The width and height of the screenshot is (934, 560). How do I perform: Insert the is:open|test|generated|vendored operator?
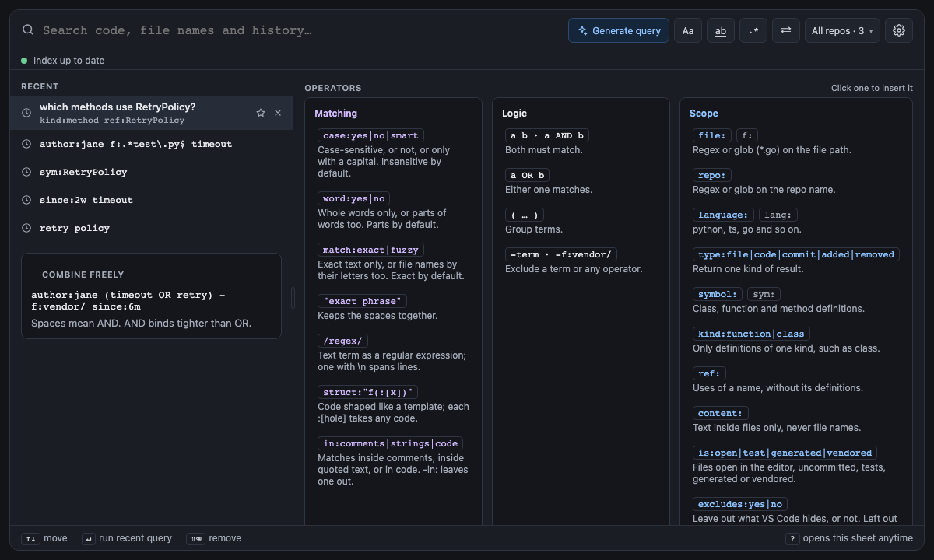point(785,453)
